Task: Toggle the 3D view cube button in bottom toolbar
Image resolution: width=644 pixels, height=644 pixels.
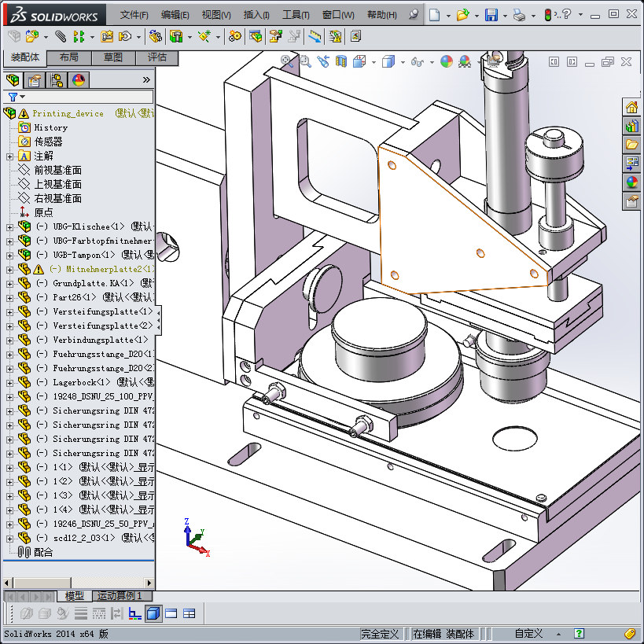Action: [x=153, y=613]
